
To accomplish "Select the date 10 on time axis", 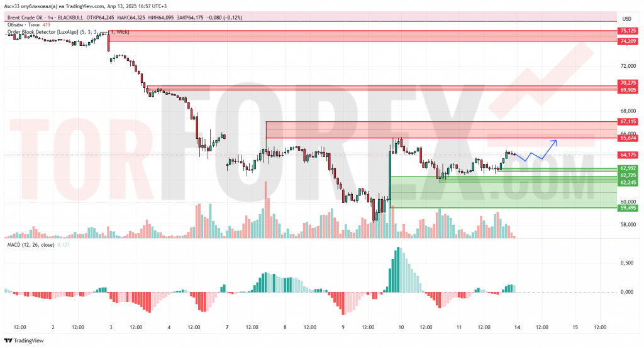I will [401, 327].
